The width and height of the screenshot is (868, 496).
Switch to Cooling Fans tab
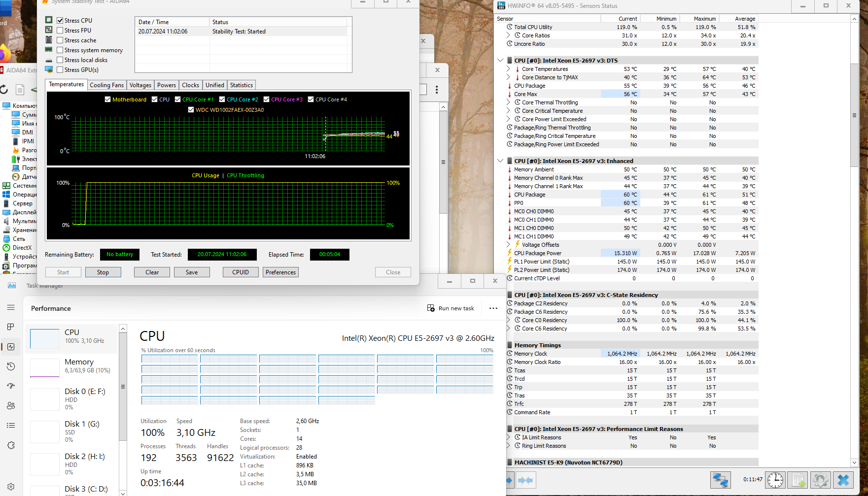(x=106, y=85)
